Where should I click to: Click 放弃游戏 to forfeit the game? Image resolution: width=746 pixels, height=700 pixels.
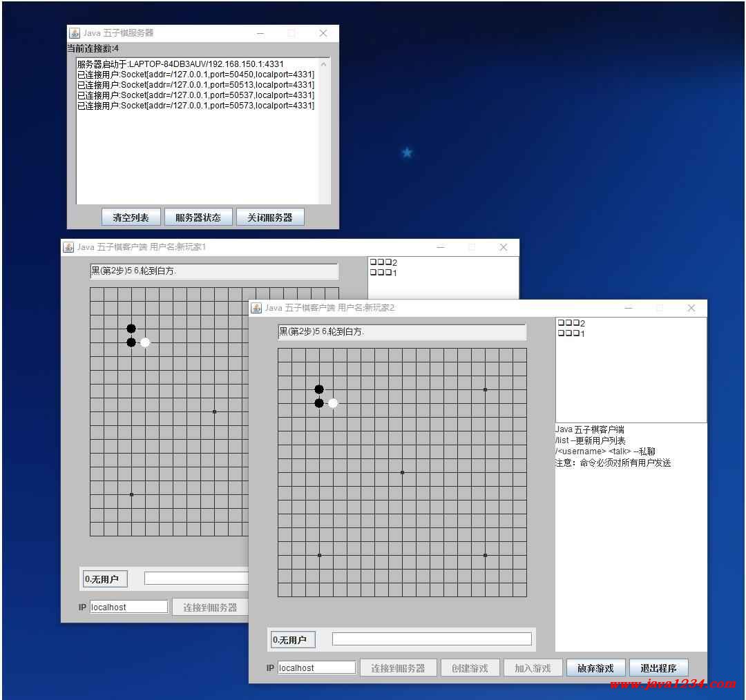(x=595, y=668)
